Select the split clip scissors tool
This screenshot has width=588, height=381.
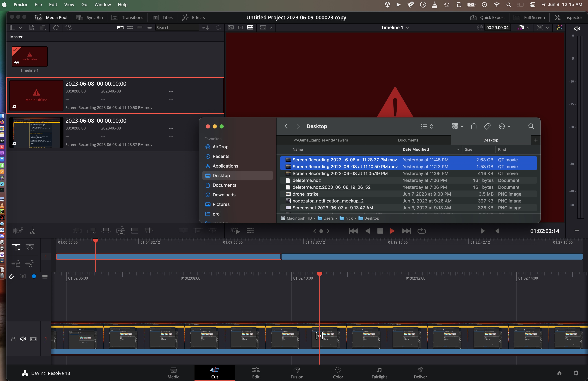pos(33,231)
